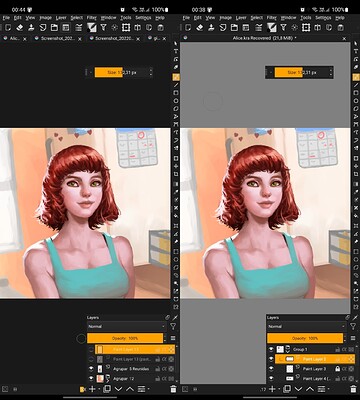Open Filter menu in left screenshot
Image resolution: width=360 pixels, height=400 pixels.
[92, 17]
